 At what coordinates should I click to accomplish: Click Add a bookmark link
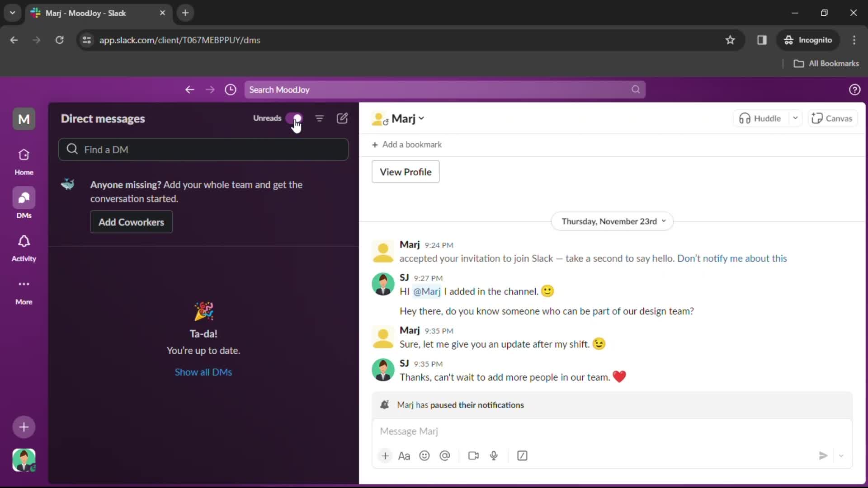(407, 144)
